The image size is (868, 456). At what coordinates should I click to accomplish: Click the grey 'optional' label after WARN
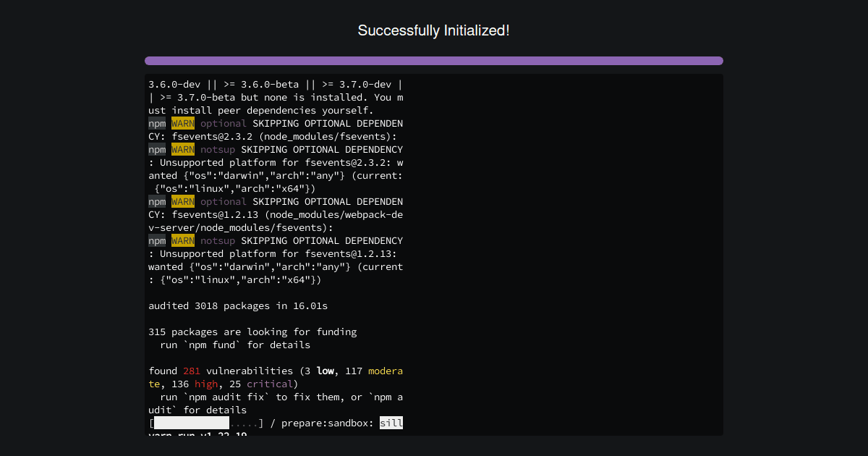coord(224,123)
